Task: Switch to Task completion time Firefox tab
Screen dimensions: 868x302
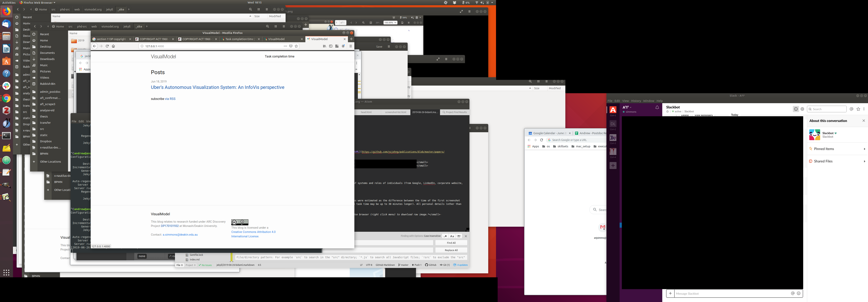Action: (239, 39)
